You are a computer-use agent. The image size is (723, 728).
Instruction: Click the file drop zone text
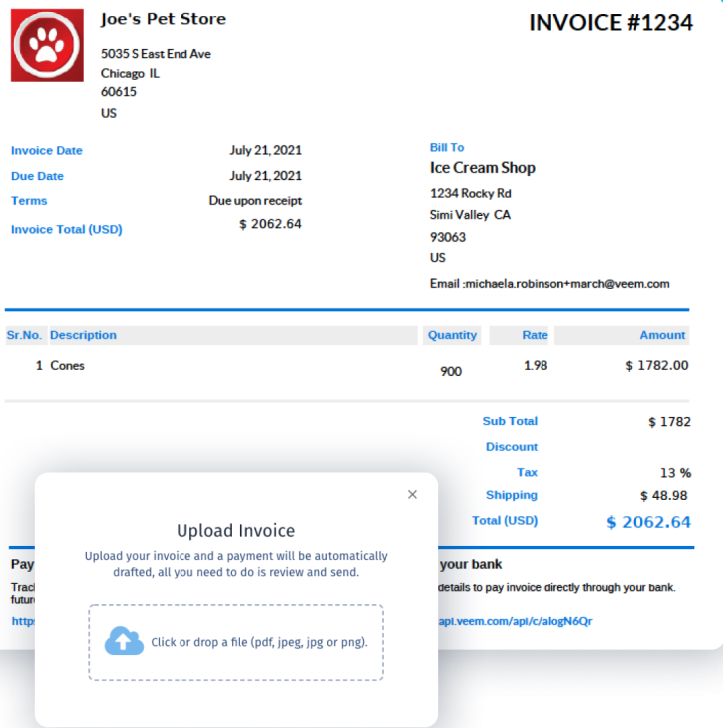click(259, 642)
